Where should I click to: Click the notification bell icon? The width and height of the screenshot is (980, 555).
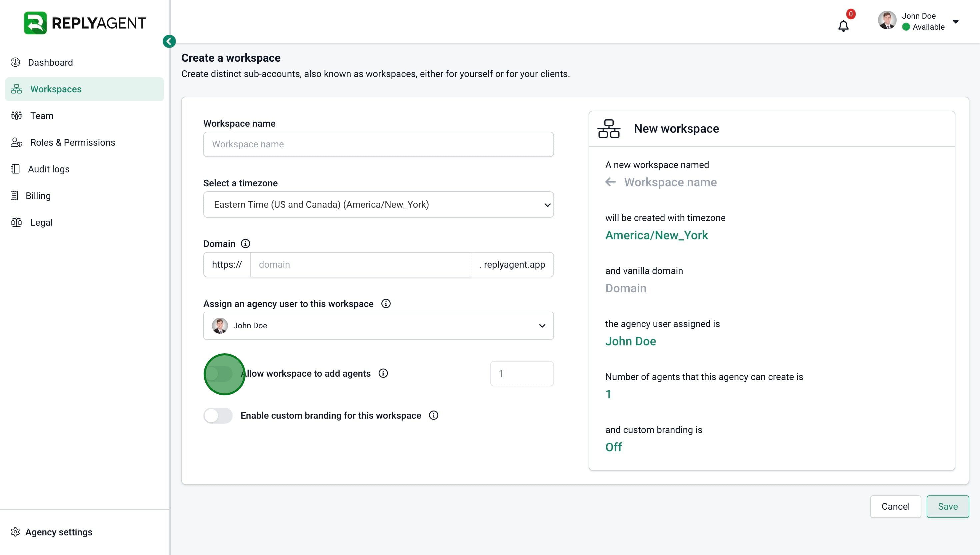[843, 26]
